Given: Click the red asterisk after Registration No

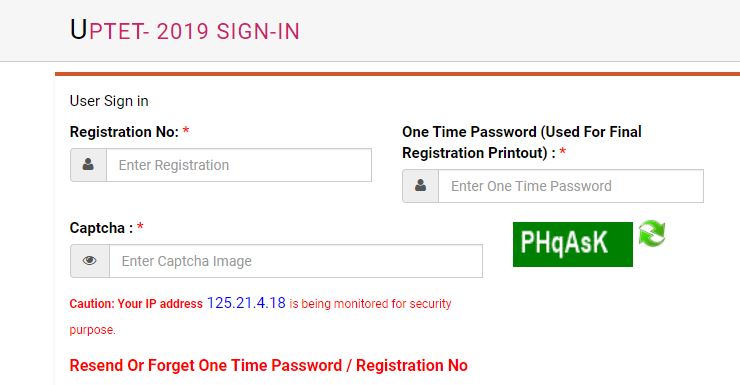Looking at the screenshot, I should (x=186, y=130).
